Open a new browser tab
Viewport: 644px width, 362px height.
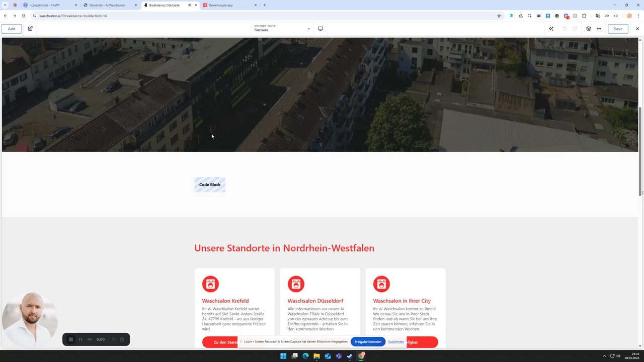265,5
